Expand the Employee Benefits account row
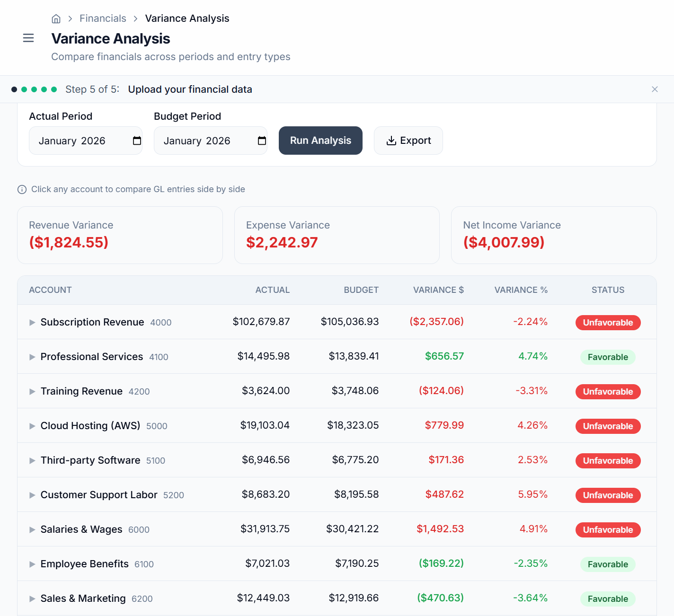674x616 pixels. point(32,564)
